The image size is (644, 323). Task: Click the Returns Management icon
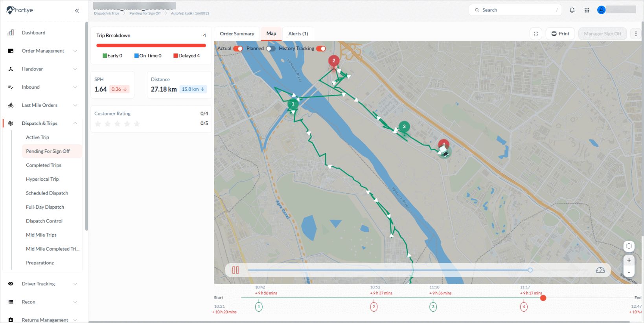(x=11, y=320)
